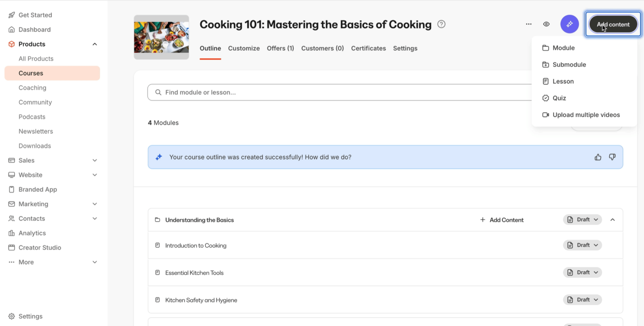Click the Find module or lesson field

[340, 92]
